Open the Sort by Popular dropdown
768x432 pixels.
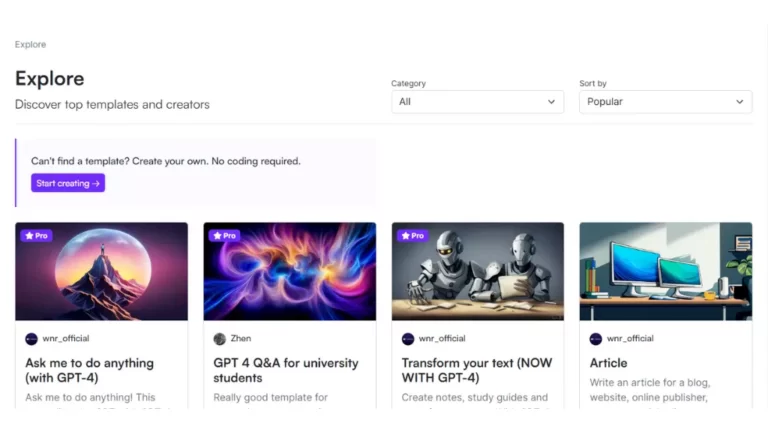665,102
